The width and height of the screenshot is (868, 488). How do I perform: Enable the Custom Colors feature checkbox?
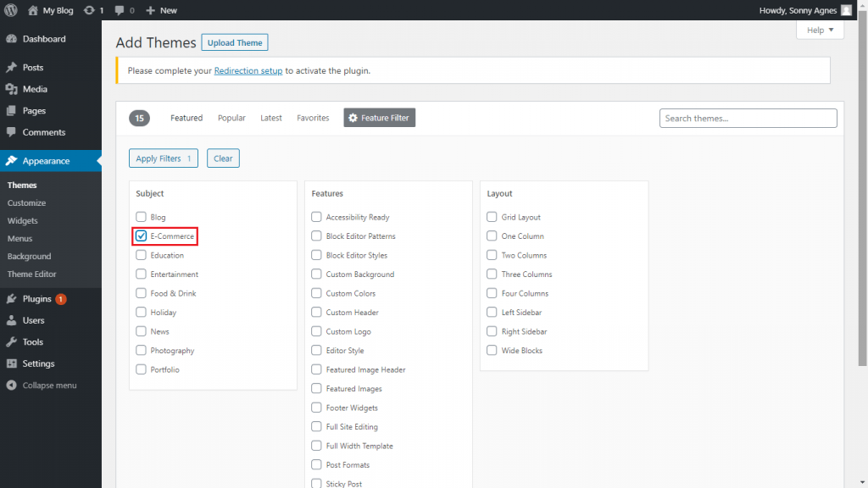[317, 293]
